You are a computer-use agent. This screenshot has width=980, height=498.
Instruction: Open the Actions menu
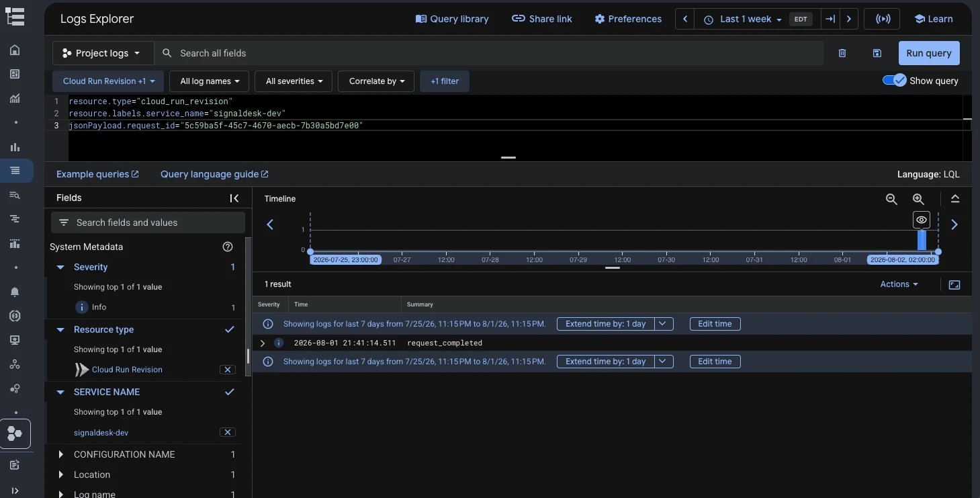tap(899, 284)
